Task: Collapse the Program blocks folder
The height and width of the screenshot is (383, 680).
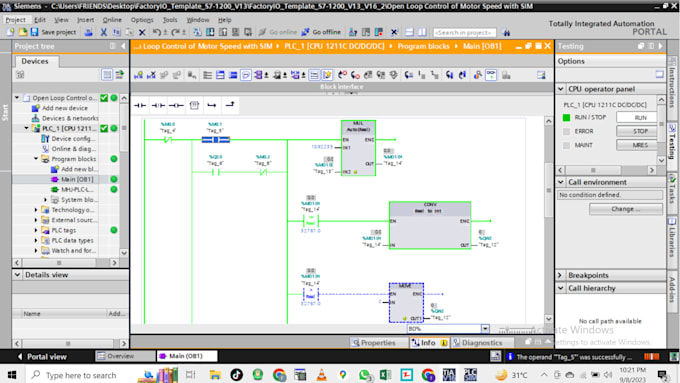Action: coord(36,159)
